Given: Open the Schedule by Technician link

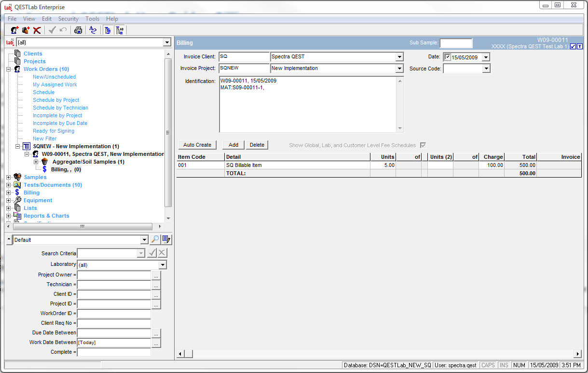Looking at the screenshot, I should click(x=60, y=108).
